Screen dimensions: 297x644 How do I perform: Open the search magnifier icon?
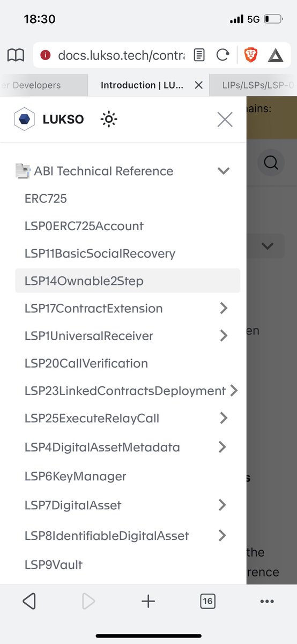click(271, 162)
